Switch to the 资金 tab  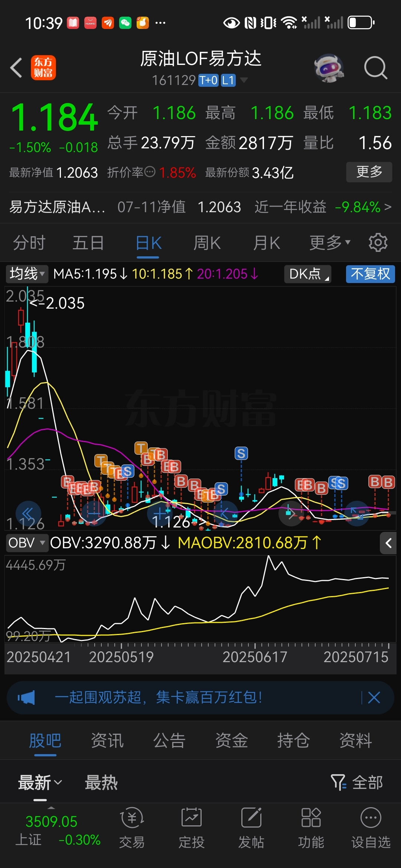232,741
